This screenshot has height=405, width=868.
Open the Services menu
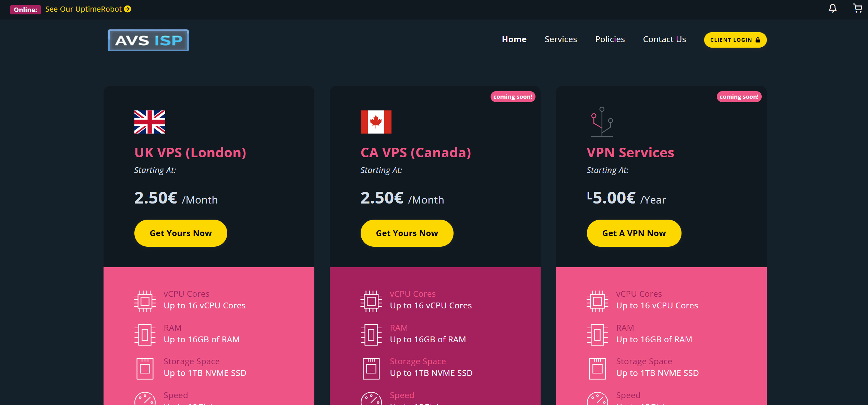pyautogui.click(x=561, y=39)
